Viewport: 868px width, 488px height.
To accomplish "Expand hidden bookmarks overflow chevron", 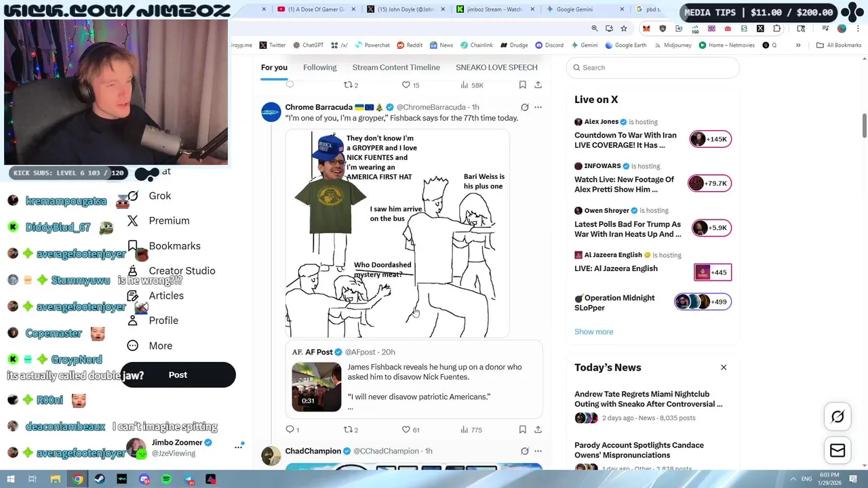I will coord(798,45).
